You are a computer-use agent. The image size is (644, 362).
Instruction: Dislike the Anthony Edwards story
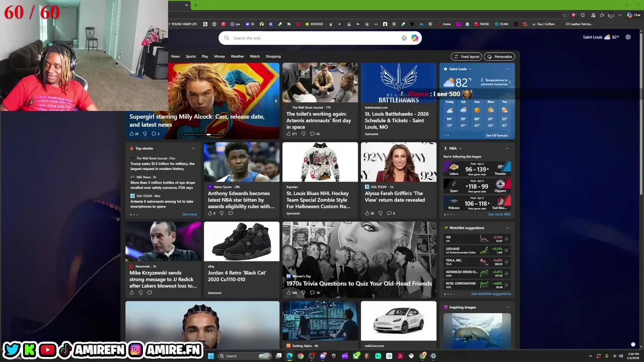(221, 213)
